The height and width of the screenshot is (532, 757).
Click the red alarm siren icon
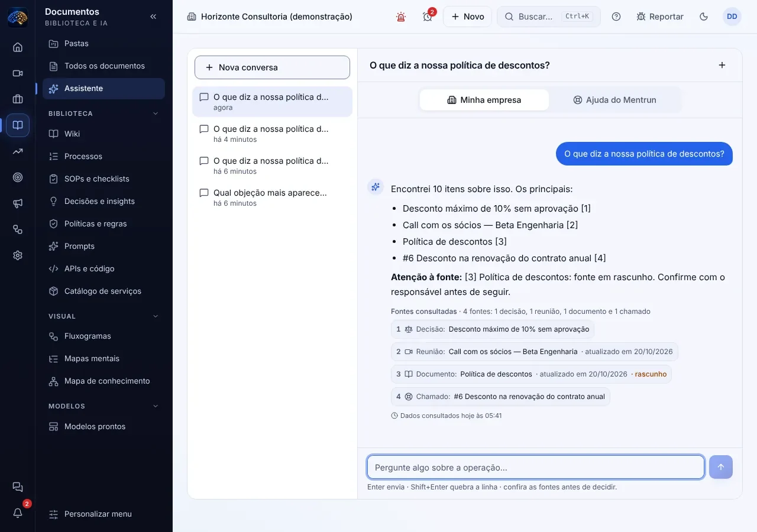click(x=401, y=17)
